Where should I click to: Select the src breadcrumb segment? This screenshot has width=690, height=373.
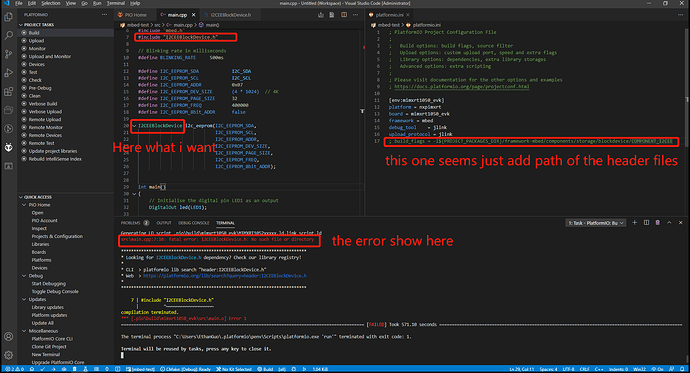coord(157,25)
